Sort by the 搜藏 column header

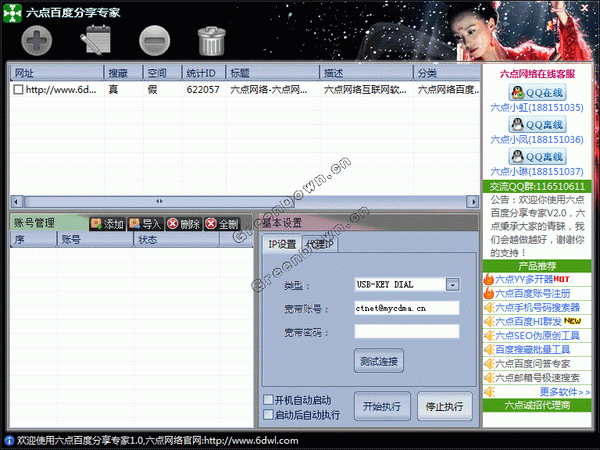tap(123, 73)
